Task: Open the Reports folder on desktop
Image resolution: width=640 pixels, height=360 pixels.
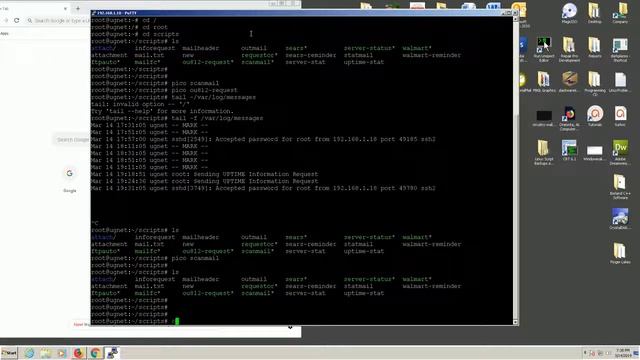Action: [x=595, y=47]
